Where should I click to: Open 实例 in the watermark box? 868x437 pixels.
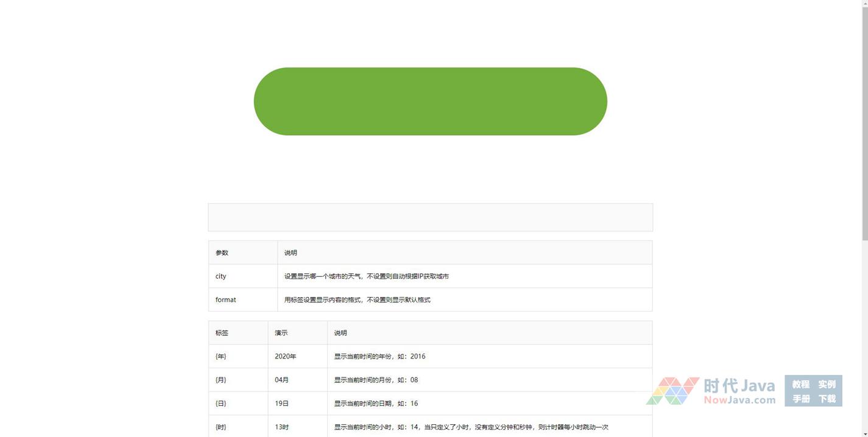pos(827,384)
